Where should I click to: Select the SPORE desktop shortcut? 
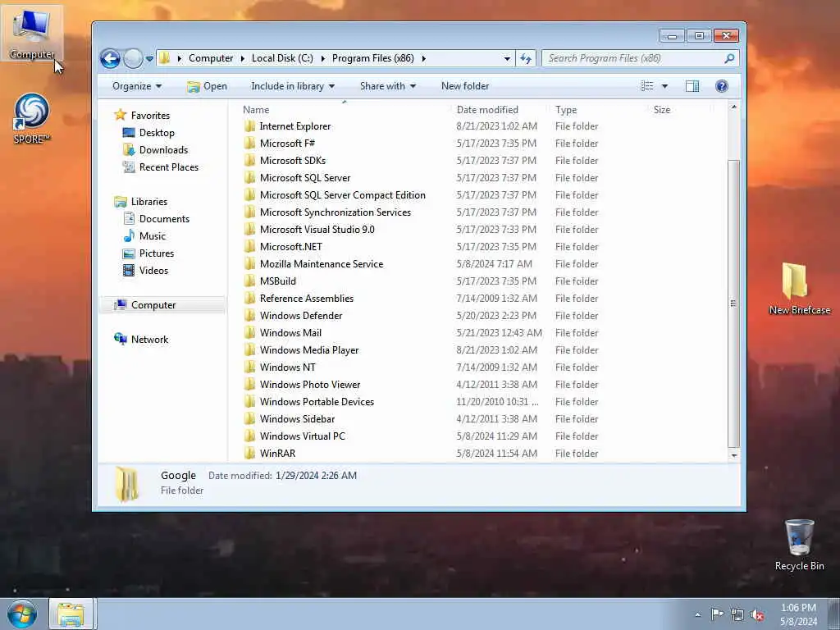tap(32, 120)
